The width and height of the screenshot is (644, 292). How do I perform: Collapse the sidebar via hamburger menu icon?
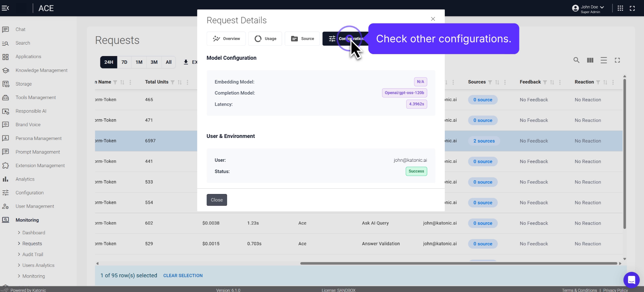pos(5,8)
